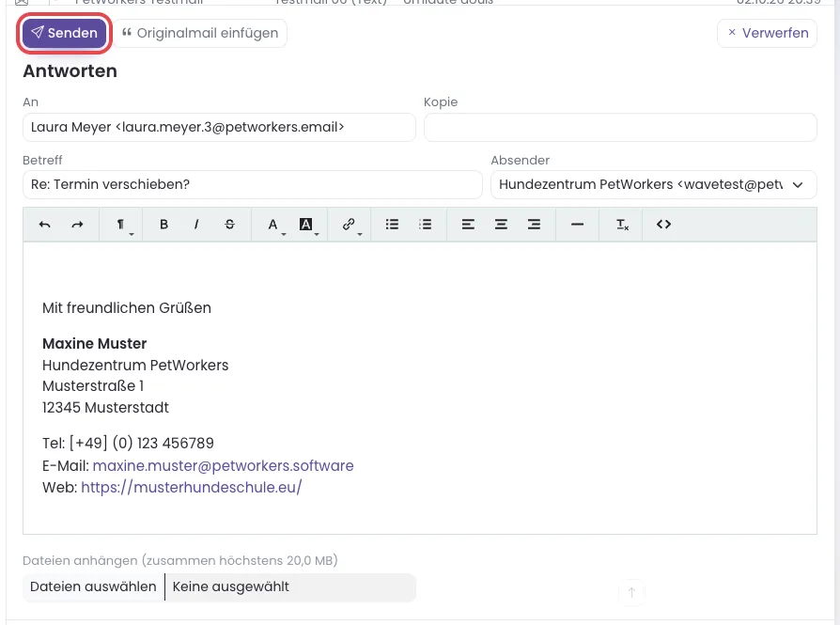Image resolution: width=840 pixels, height=625 pixels.
Task: Toggle strikethrough formatting
Action: tap(230, 225)
